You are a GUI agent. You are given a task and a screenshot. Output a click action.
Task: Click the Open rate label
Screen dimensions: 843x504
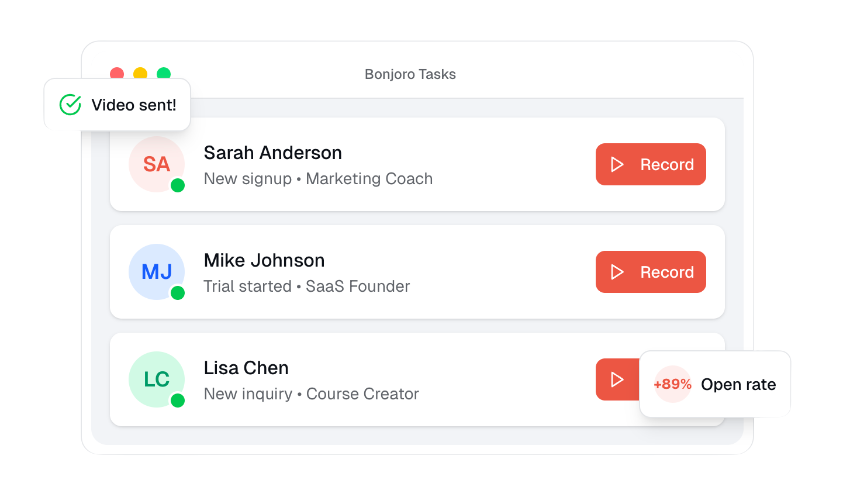[738, 384]
